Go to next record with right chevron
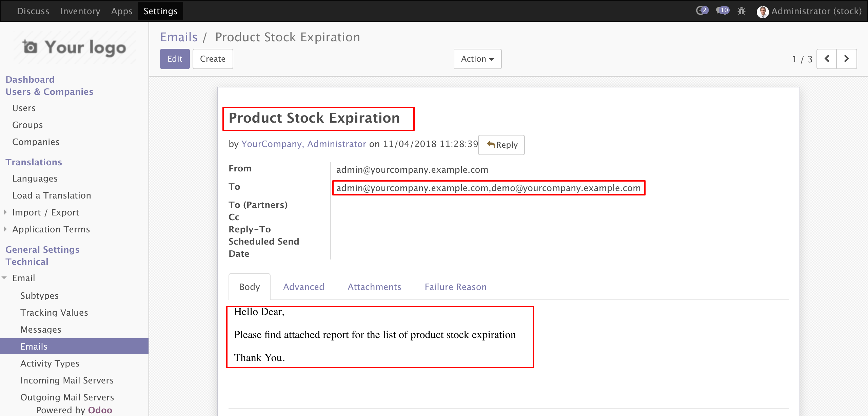 (x=846, y=59)
